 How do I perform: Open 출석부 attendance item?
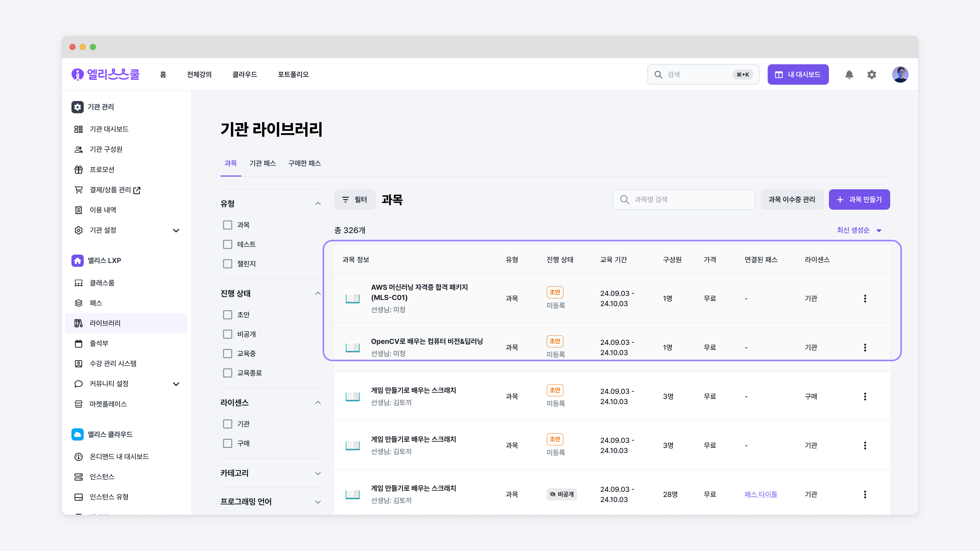pos(126,343)
